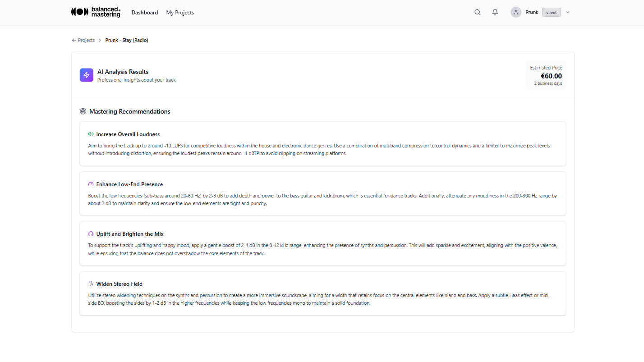This screenshot has height=362, width=644.
Task: Open the client role badge
Action: (x=551, y=12)
